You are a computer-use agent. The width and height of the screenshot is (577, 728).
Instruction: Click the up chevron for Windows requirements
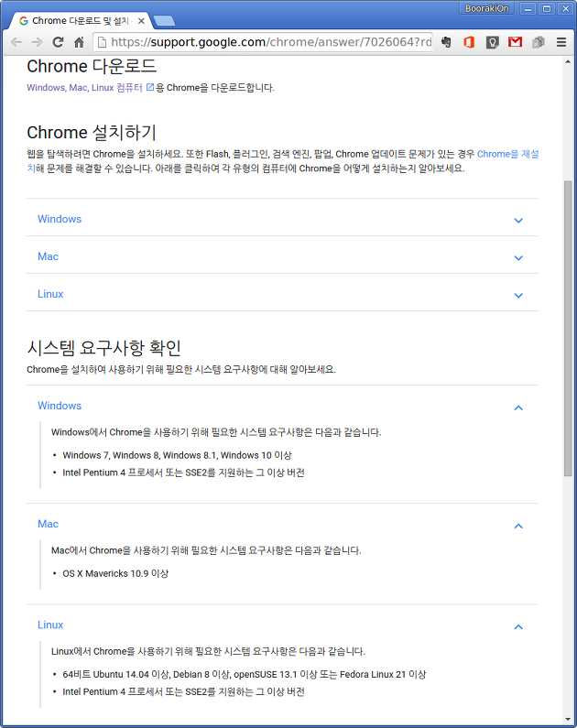pos(518,407)
